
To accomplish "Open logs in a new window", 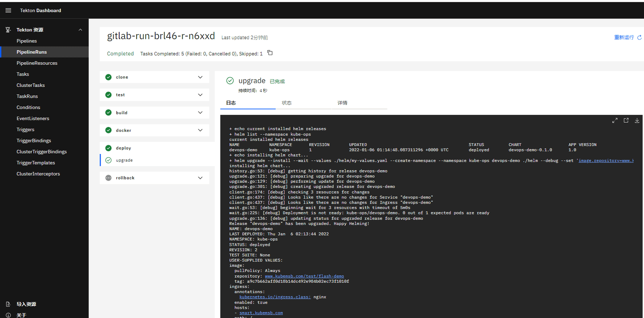I will (626, 121).
